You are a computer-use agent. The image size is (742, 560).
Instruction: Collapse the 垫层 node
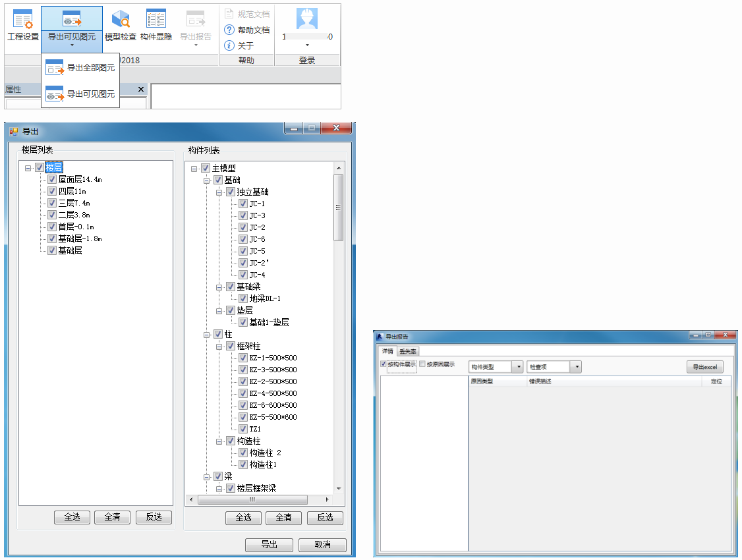pyautogui.click(x=219, y=311)
